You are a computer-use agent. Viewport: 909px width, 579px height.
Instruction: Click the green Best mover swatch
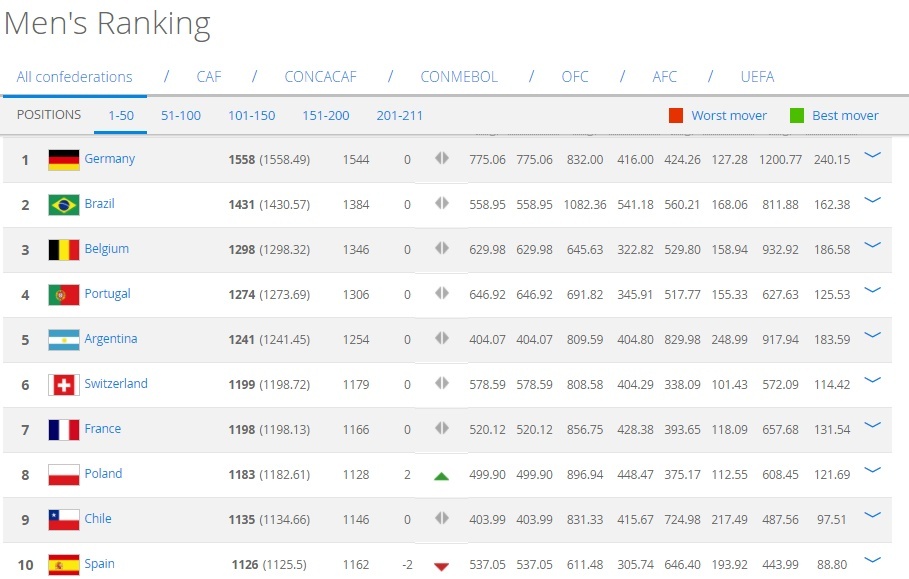pyautogui.click(x=796, y=116)
